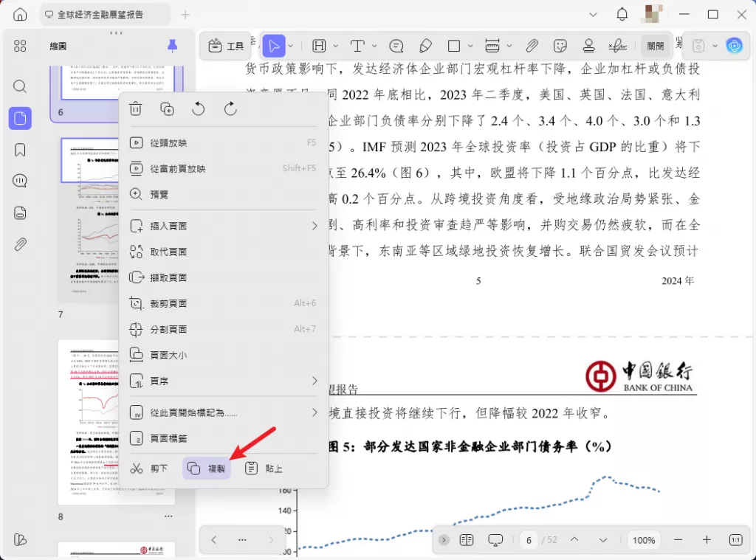
Task: Open the page layout view icon
Action: (x=467, y=540)
